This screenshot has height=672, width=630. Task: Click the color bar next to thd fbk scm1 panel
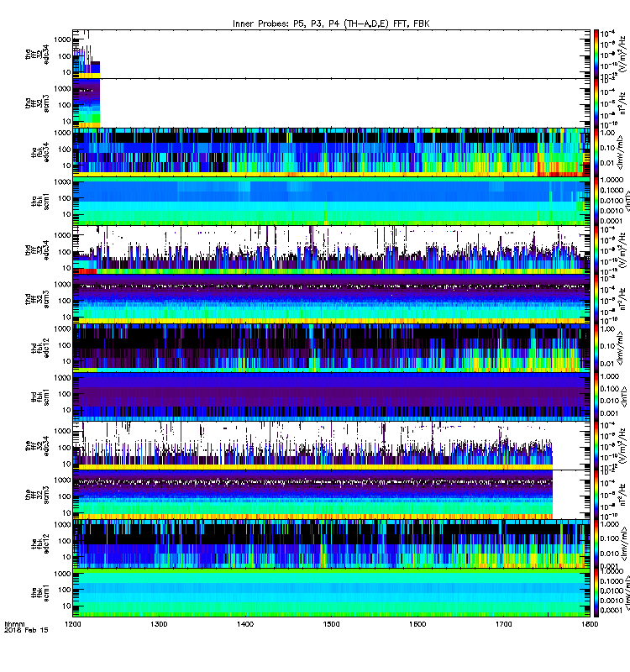(596, 396)
